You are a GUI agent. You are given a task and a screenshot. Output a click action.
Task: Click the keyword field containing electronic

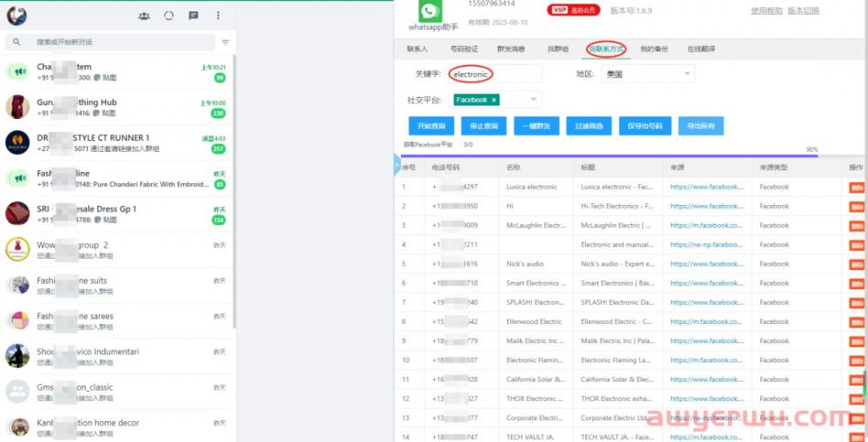point(495,74)
